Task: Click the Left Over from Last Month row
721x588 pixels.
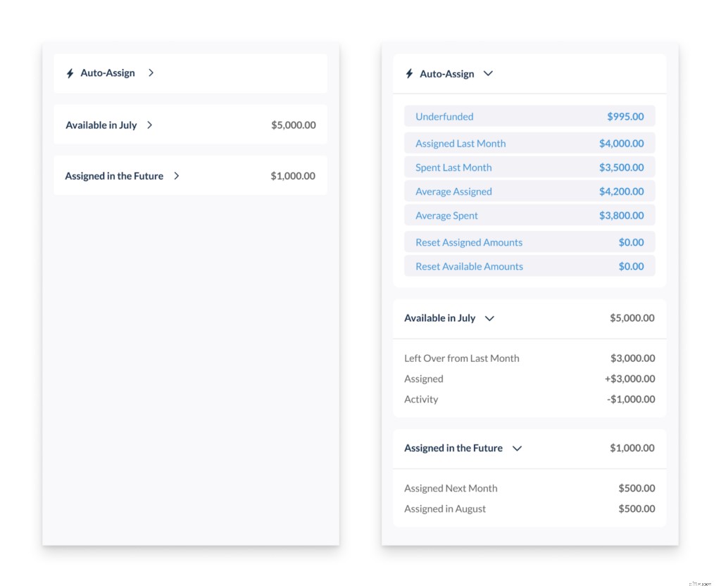Action: [x=529, y=358]
